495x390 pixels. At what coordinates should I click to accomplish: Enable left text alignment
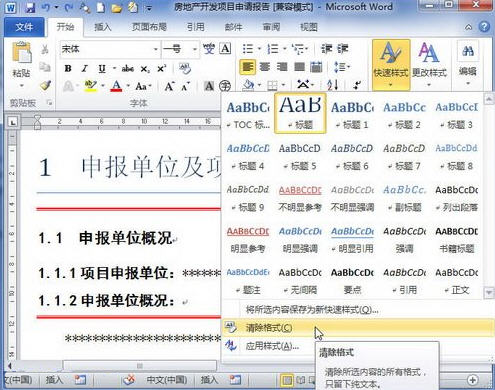[247, 67]
